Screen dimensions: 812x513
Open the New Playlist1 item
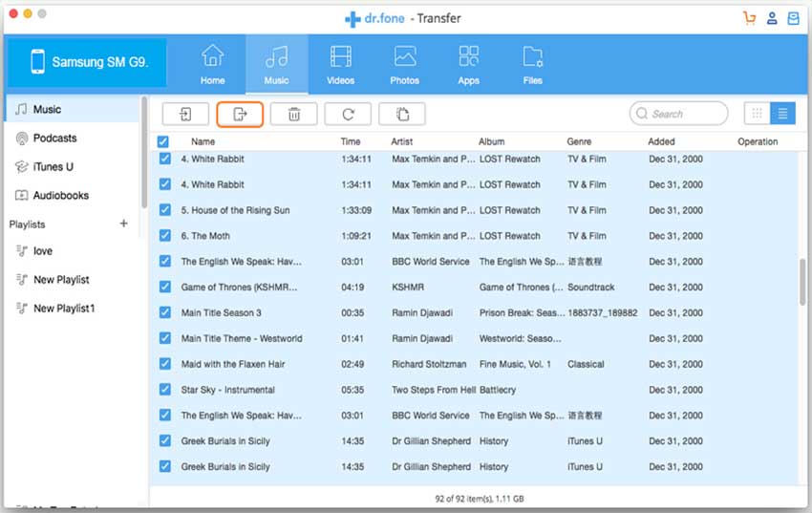72,309
